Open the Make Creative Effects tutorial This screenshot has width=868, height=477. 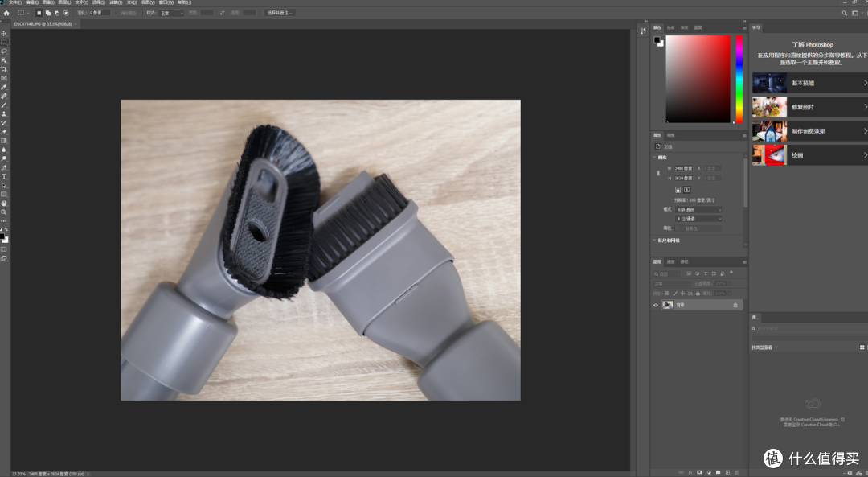tap(809, 131)
